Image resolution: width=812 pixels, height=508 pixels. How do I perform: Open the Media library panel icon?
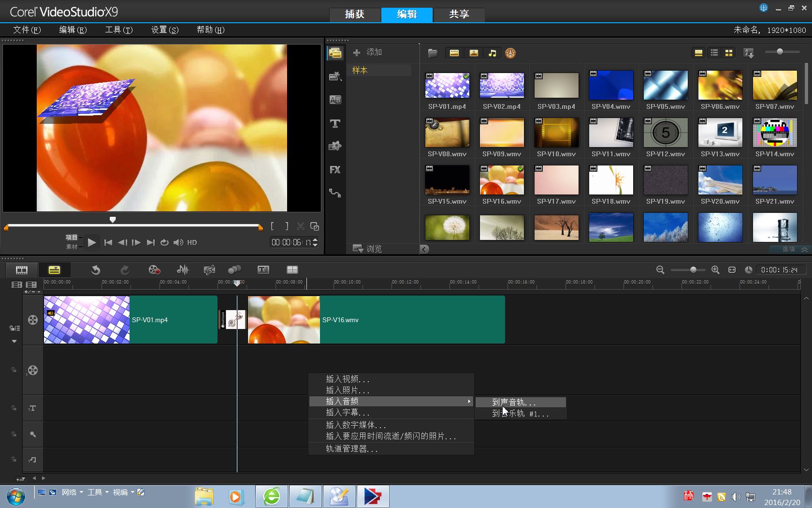335,53
